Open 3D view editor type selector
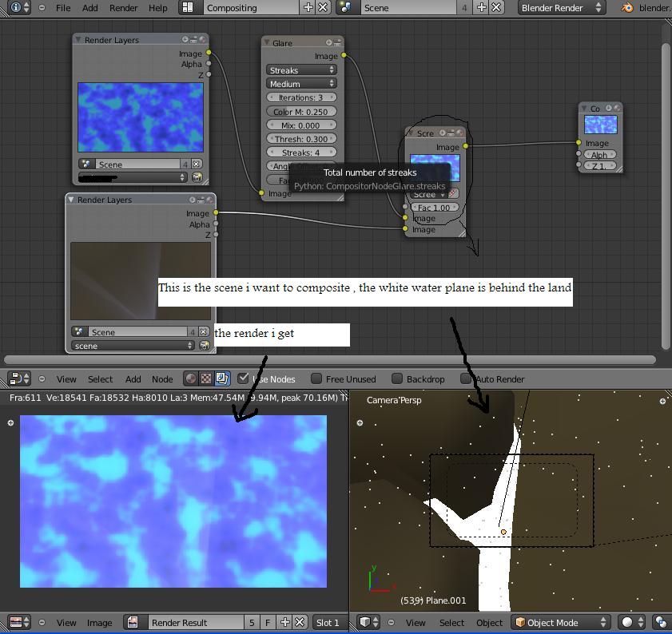 pos(368,622)
